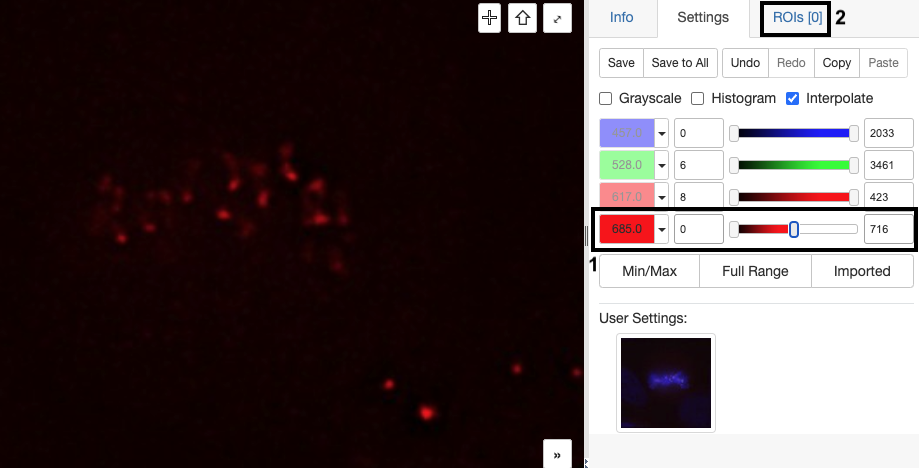
Task: Click the green channel intensity slider
Action: point(794,165)
